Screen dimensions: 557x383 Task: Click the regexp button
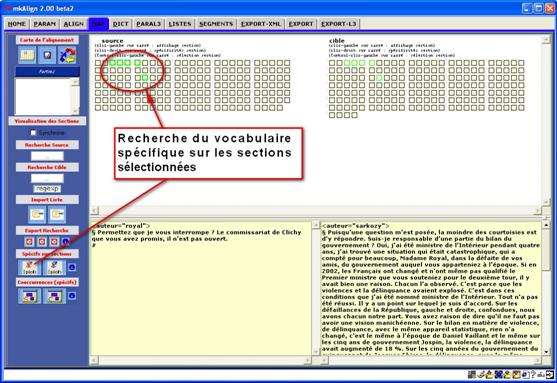(47, 189)
